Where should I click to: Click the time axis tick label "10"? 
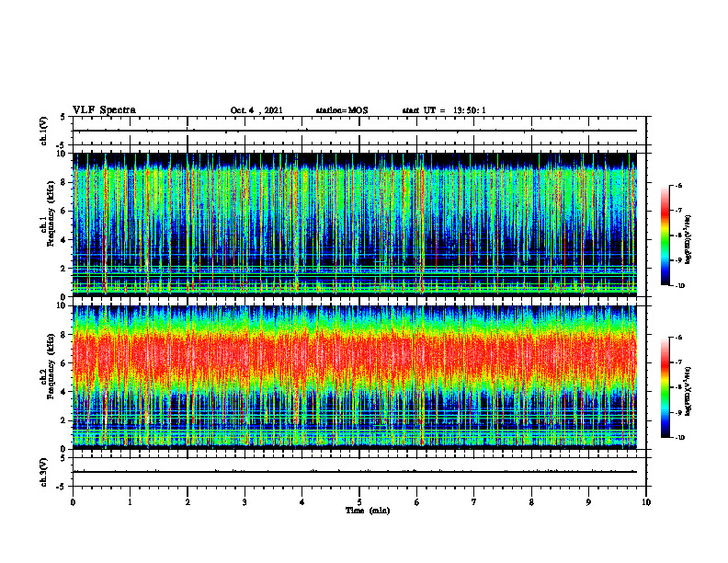coord(646,502)
